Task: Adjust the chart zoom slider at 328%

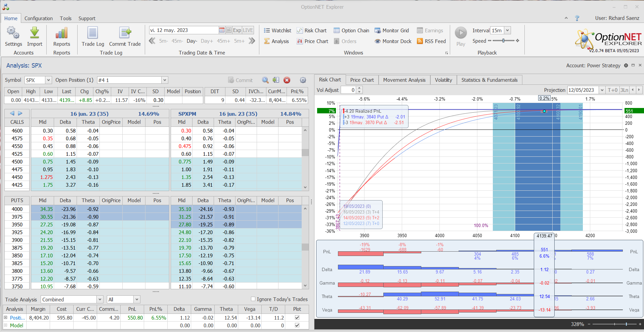Action: click(x=626, y=324)
